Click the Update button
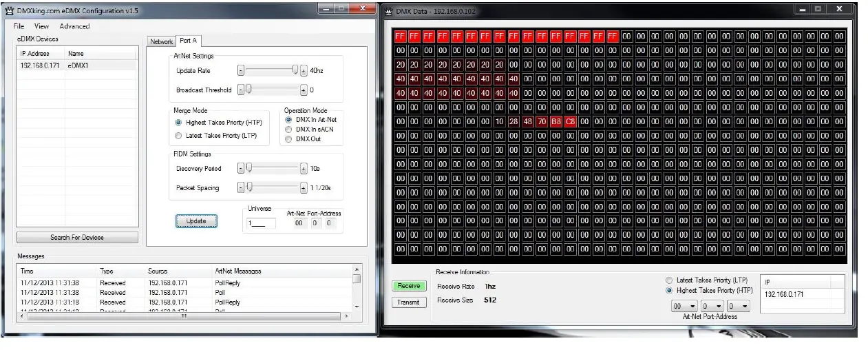Screen dimensions: 868x350 coord(196,221)
